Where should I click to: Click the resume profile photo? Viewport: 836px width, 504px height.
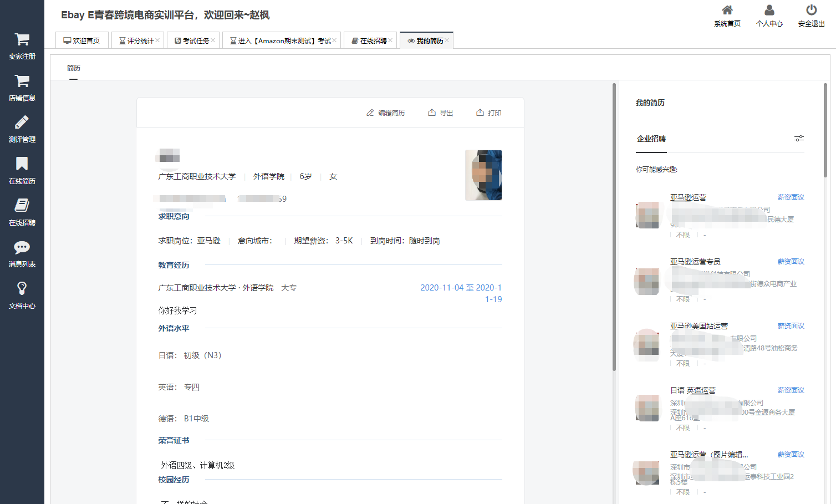point(483,175)
